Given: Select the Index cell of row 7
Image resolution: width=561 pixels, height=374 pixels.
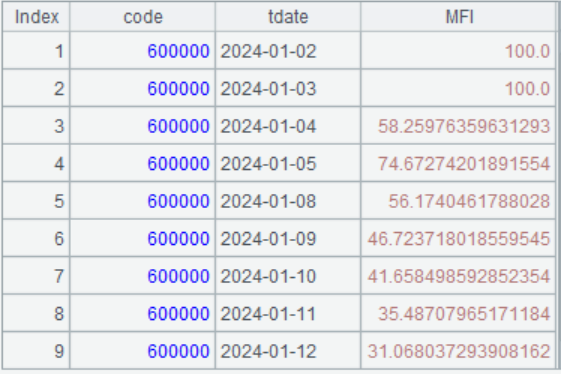Looking at the screenshot, I should 36,276.
